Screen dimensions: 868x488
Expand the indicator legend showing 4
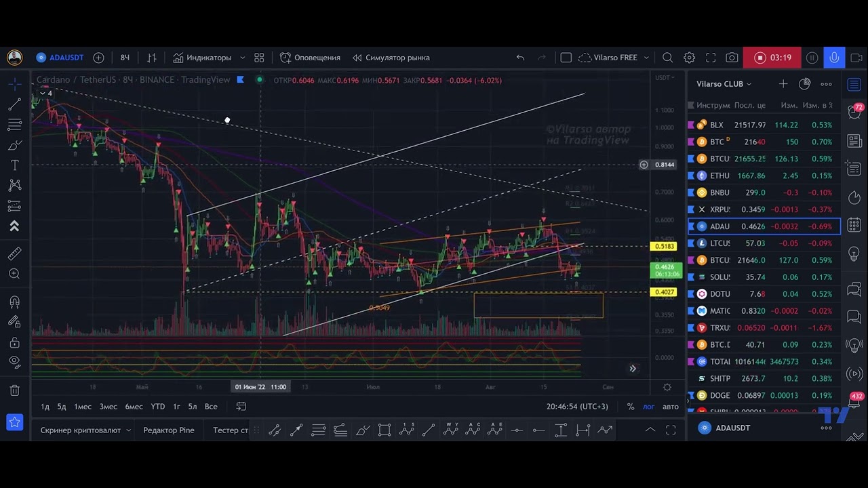tap(45, 93)
